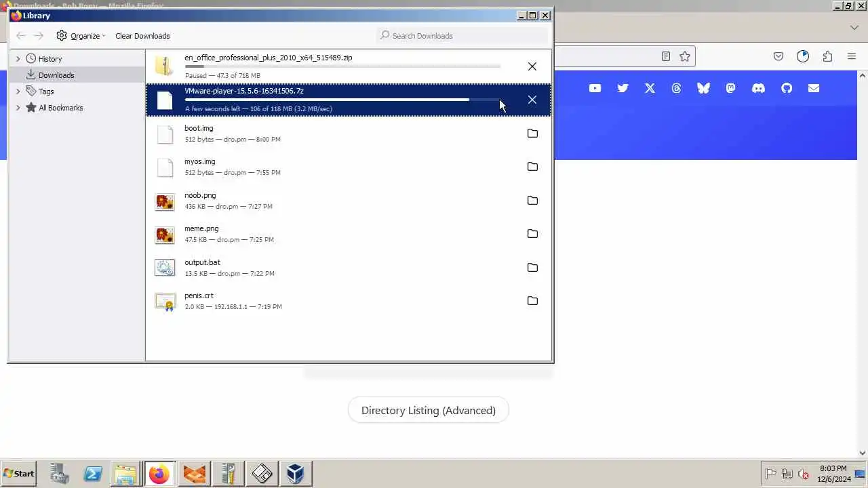Click the VMware-player download progress bar
Image resolution: width=868 pixels, height=488 pixels.
pos(342,100)
